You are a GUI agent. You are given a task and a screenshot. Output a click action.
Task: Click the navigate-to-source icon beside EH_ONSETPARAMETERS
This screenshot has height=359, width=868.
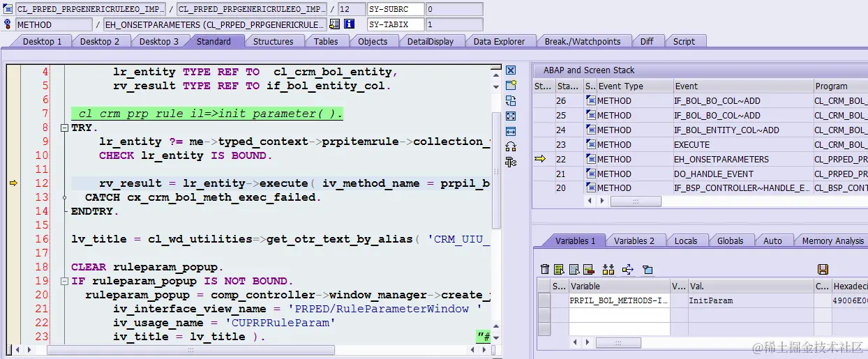335,24
